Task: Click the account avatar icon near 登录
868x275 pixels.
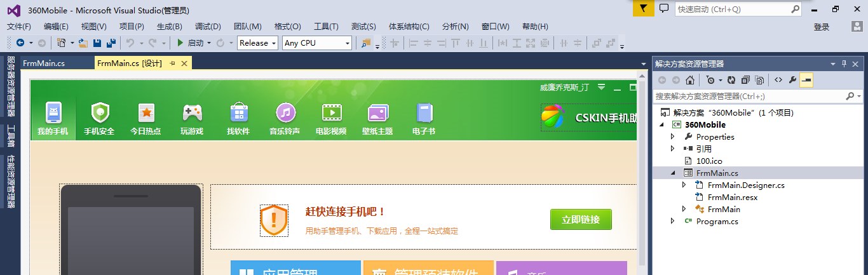Action: pyautogui.click(x=856, y=27)
